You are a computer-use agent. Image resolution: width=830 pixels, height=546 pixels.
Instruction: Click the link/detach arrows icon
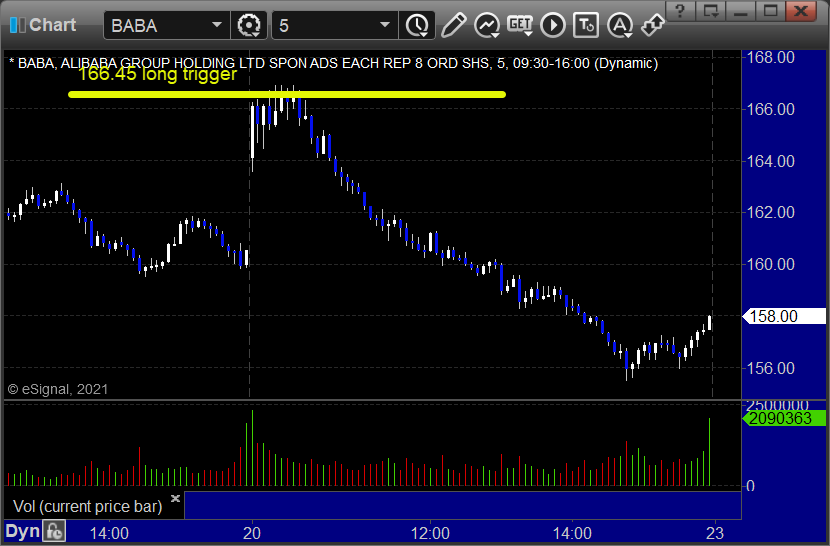tap(653, 25)
